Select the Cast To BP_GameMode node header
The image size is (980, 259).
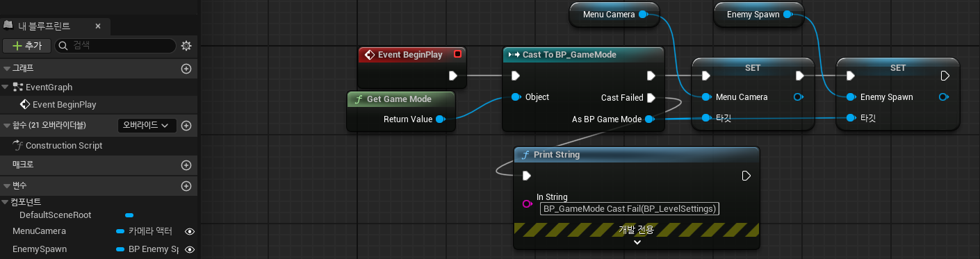[583, 54]
